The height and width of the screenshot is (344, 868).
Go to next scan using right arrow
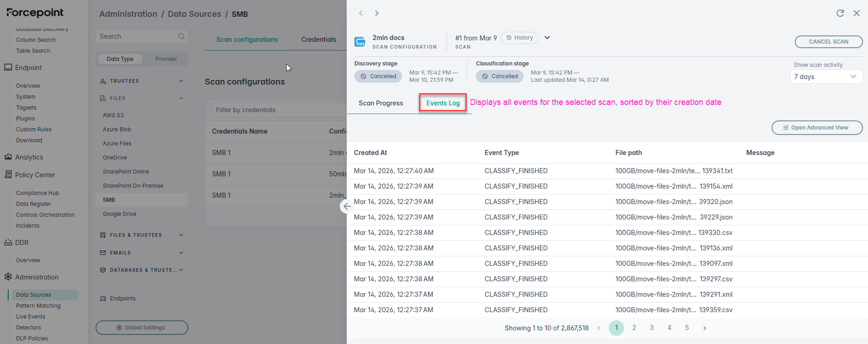377,13
